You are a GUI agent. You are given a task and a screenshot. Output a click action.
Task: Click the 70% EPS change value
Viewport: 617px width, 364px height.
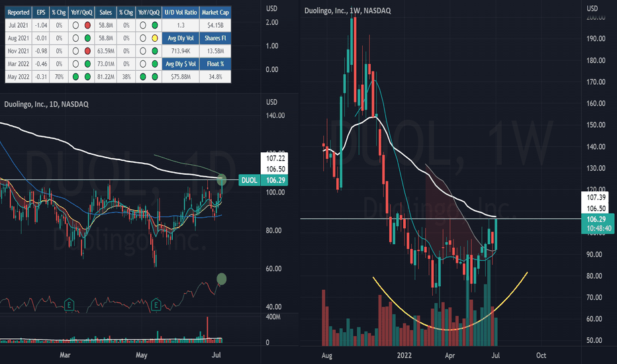59,77
